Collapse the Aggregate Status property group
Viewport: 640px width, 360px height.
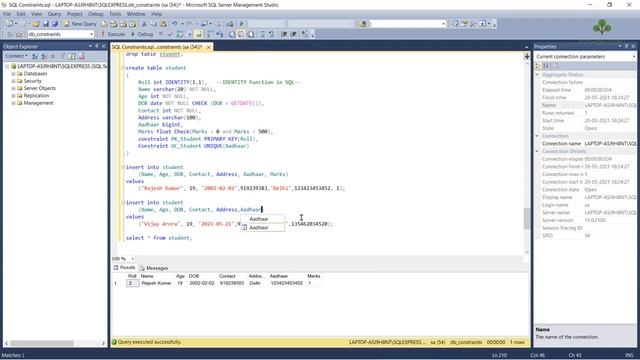pyautogui.click(x=537, y=75)
